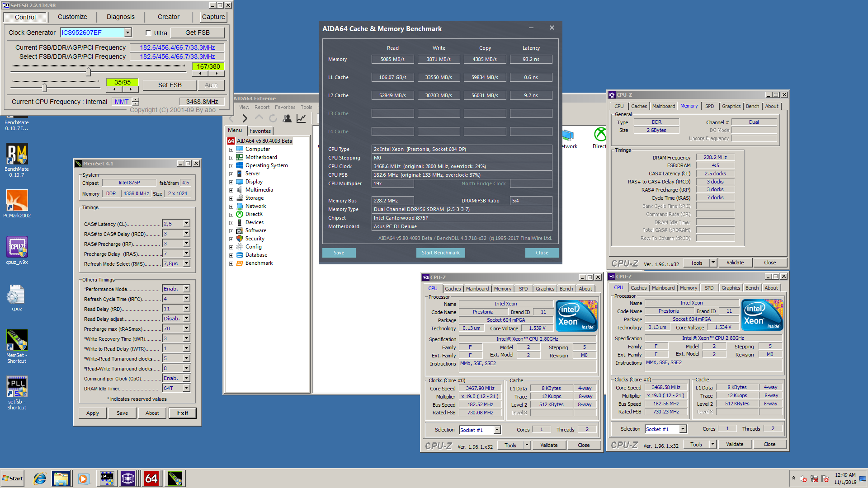
Task: Open RAS# to CAS# Delay dropdown
Action: click(x=186, y=234)
